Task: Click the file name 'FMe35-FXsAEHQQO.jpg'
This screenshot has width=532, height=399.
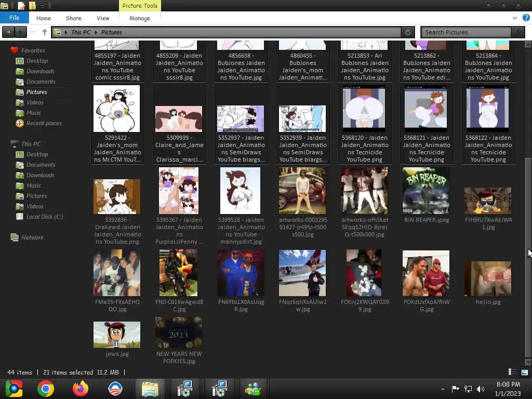Action: click(x=117, y=305)
